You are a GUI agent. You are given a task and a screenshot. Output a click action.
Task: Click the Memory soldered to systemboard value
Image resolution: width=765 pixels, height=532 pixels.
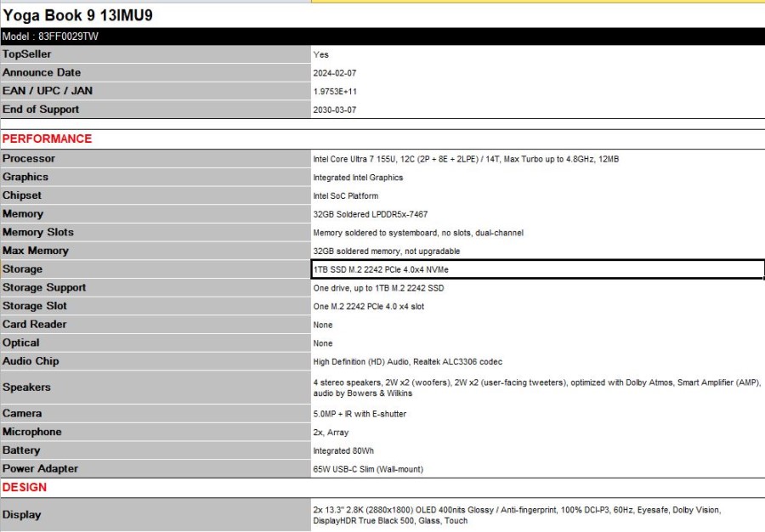418,233
